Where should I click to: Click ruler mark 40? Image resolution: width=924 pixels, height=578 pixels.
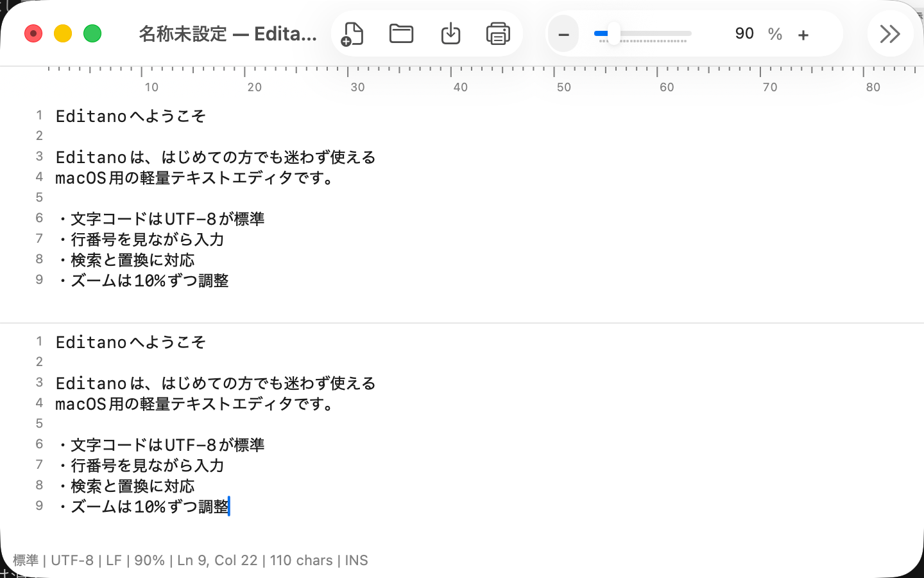(x=460, y=87)
